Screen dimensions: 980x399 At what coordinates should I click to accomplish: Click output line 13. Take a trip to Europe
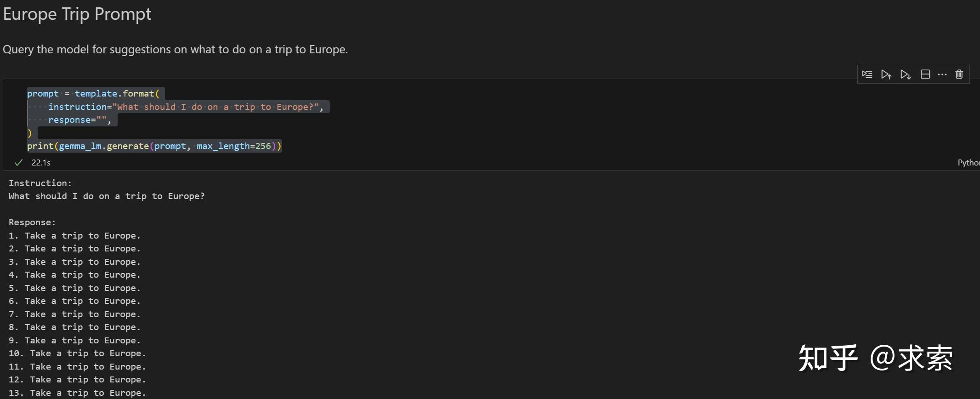tap(77, 393)
